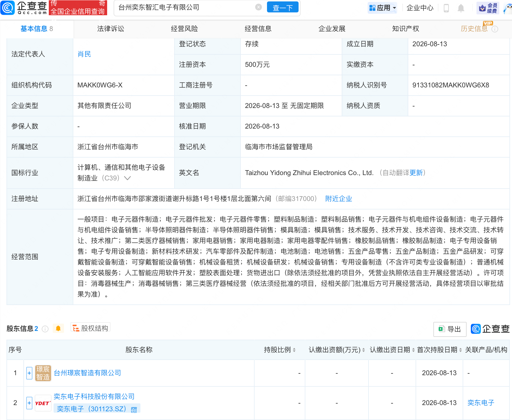Screen dimensions: 512x420
Task: Click orange bell alert for shareholder info
Action: click(x=58, y=328)
